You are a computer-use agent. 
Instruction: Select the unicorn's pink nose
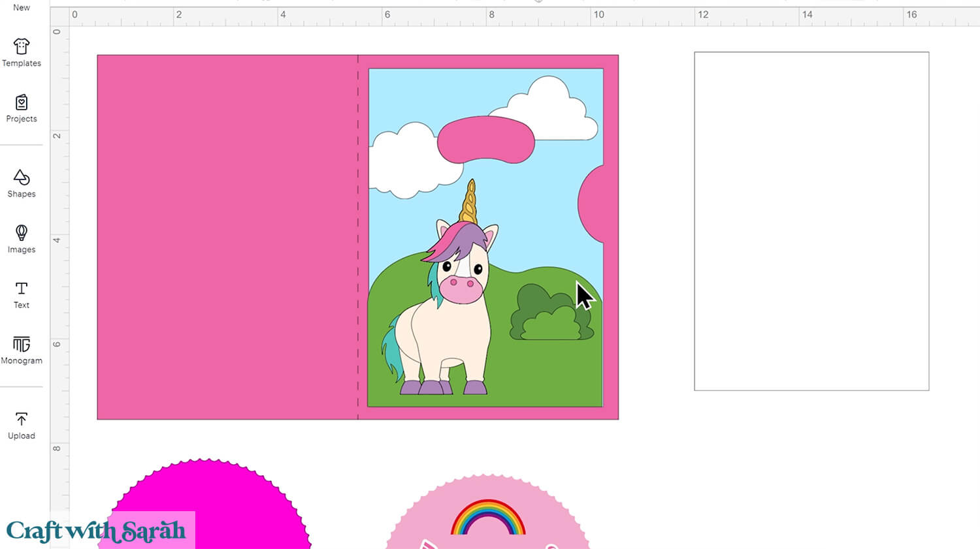[x=462, y=288]
